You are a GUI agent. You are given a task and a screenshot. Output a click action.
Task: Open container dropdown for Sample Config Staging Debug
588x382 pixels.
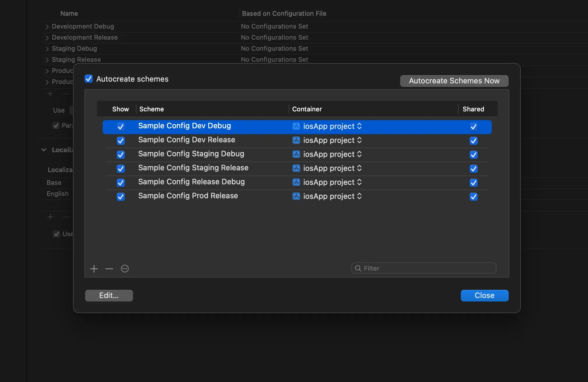(x=359, y=154)
